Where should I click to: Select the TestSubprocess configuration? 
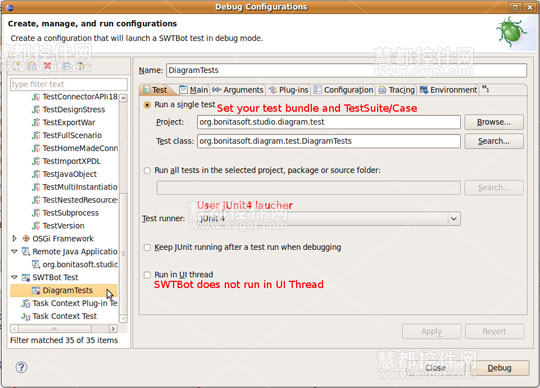(71, 213)
